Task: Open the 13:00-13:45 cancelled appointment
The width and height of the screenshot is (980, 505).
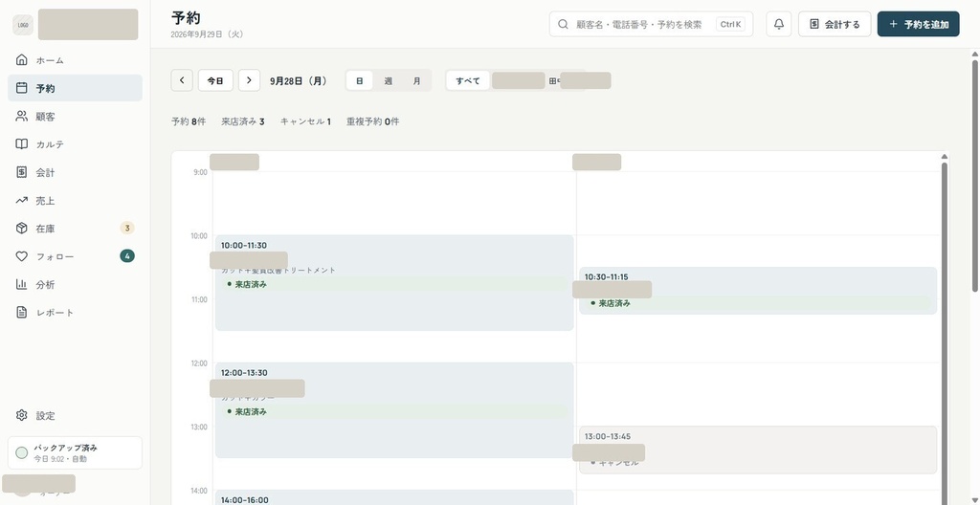Action: pyautogui.click(x=758, y=450)
